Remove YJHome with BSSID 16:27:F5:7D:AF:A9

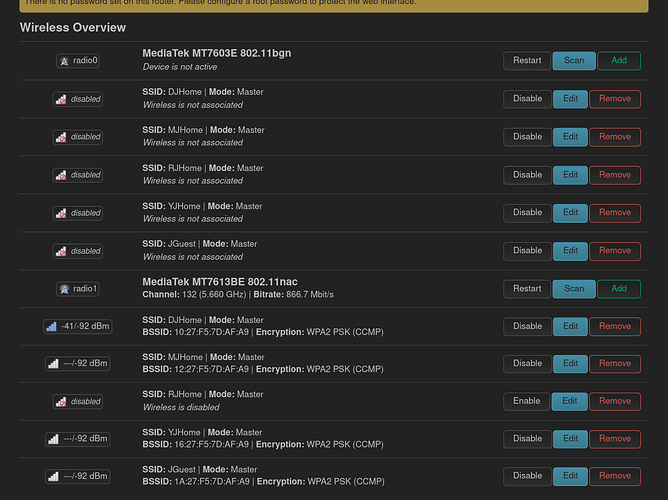click(615, 439)
